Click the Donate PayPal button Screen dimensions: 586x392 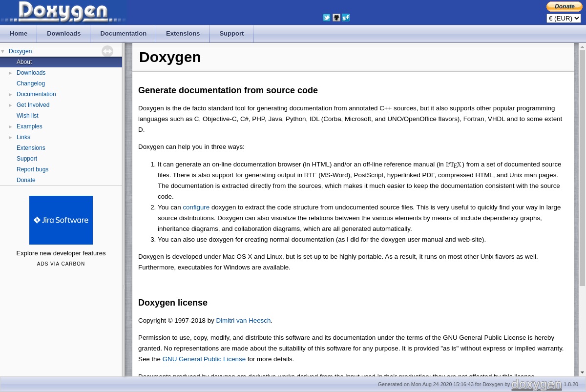click(x=564, y=6)
